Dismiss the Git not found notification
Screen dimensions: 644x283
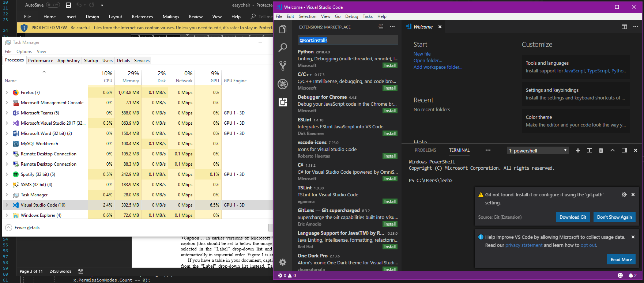[x=633, y=195]
